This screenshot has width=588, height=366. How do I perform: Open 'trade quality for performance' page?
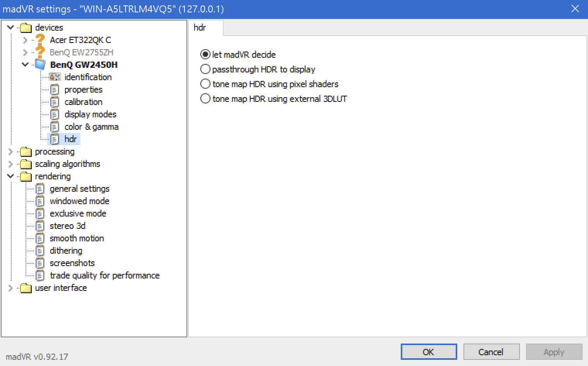[x=104, y=275]
